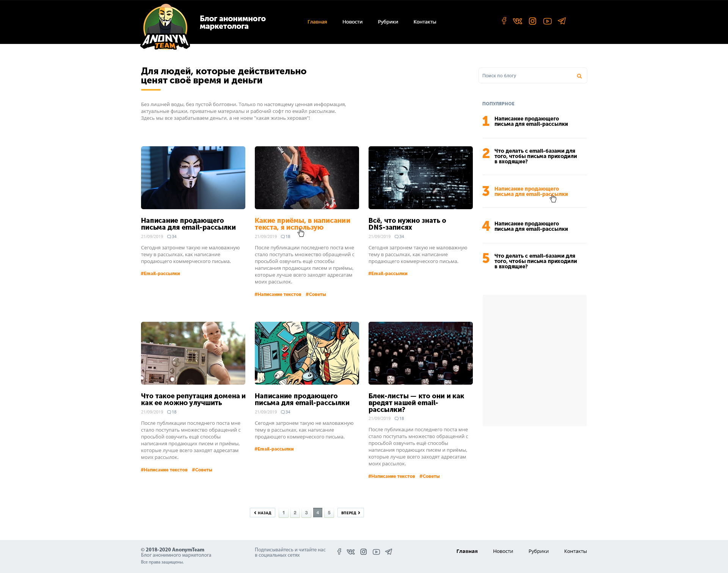Open post Всё, что нужно знать о DNS-записях

click(x=407, y=224)
